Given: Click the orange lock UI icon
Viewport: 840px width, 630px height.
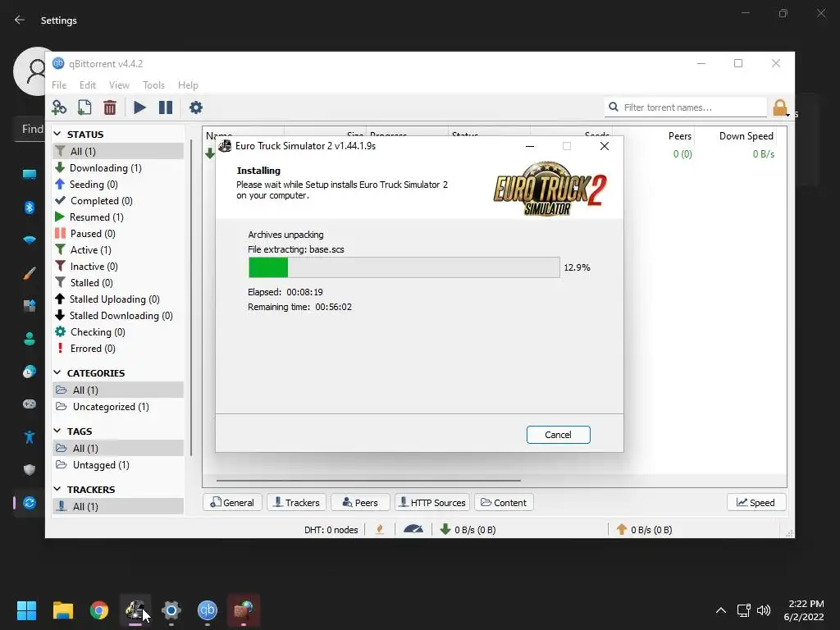Looking at the screenshot, I should 780,107.
